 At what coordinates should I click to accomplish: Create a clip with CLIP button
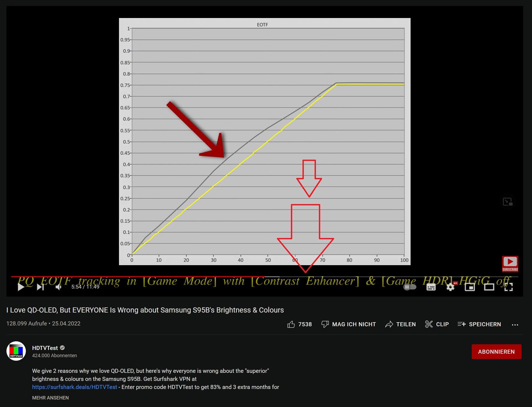(437, 324)
